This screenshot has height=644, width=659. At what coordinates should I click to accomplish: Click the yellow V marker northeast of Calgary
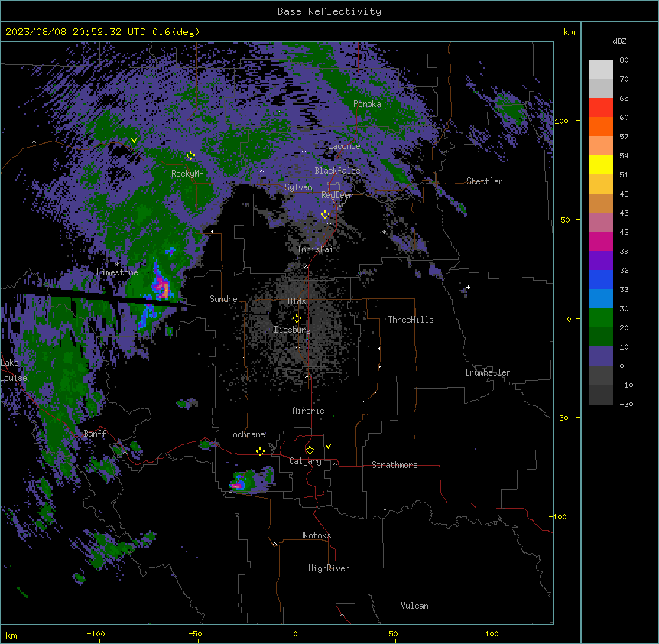(x=328, y=447)
